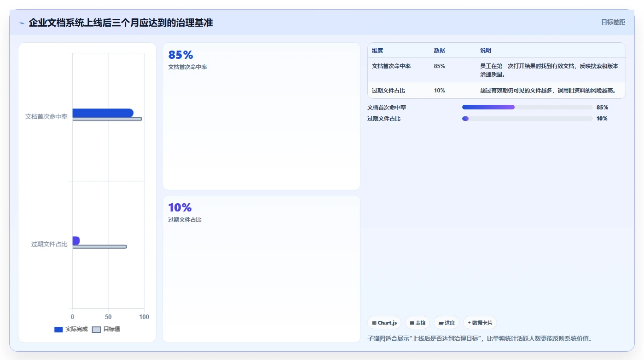The image size is (644, 360).
Task: Click the 维度 column header
Action: coord(377,51)
